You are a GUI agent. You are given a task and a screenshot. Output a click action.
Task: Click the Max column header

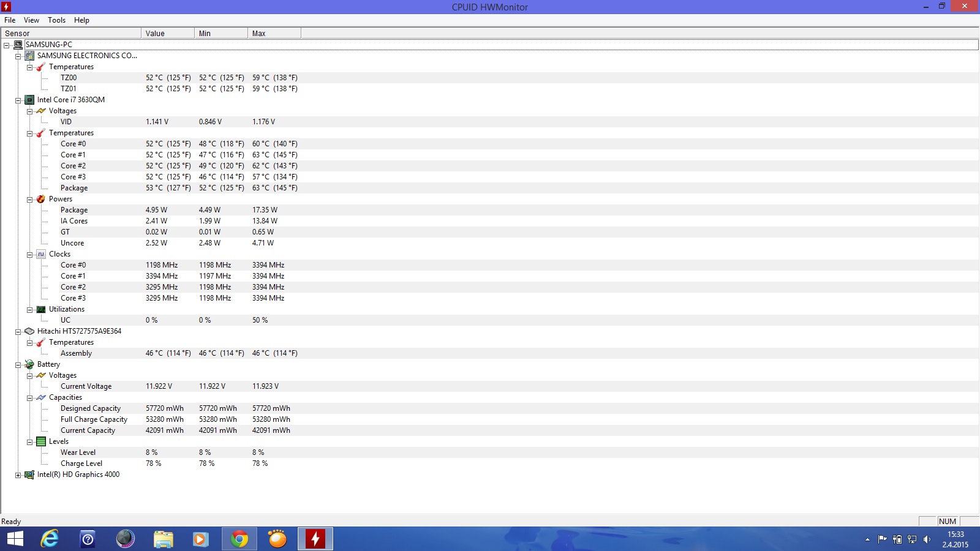[274, 33]
